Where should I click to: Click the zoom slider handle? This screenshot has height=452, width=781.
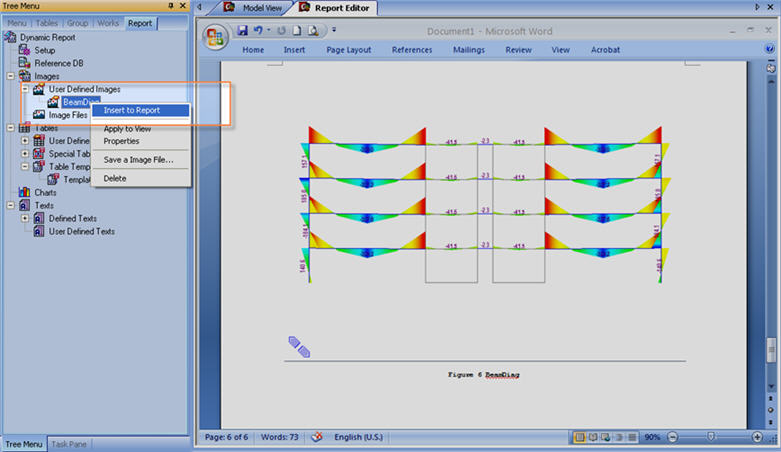coord(713,437)
